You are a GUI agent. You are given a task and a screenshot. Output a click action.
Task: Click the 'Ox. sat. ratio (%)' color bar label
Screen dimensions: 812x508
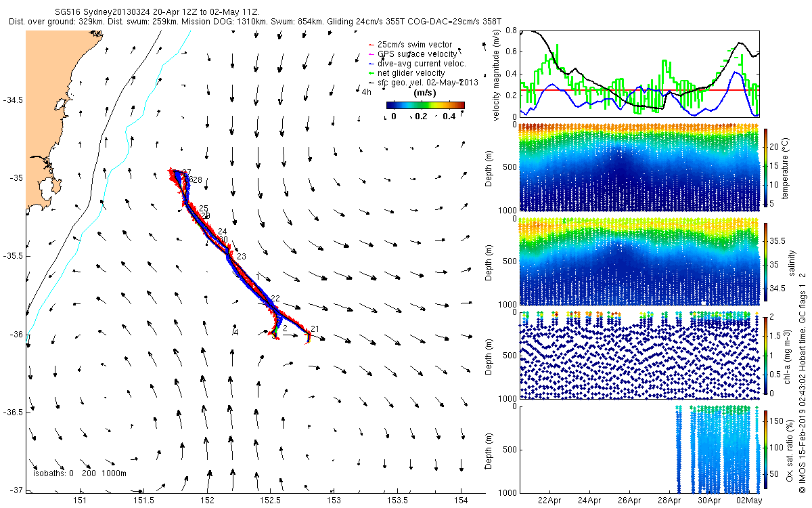click(789, 451)
